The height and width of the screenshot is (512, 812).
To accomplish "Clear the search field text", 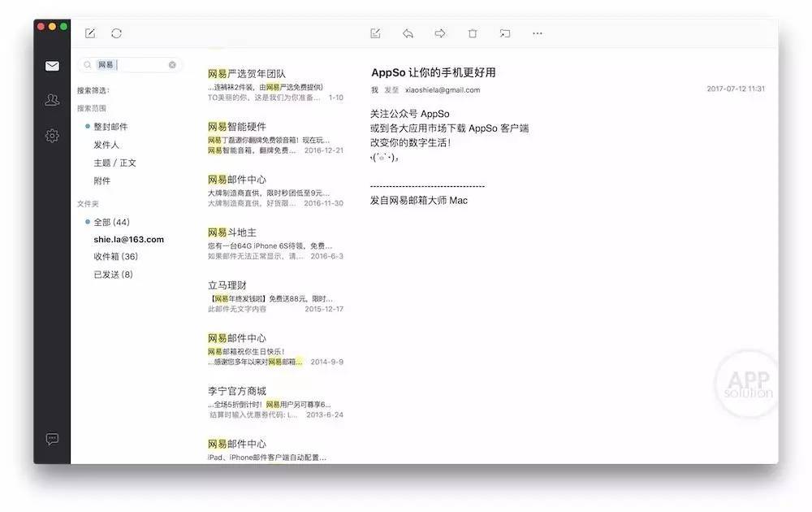I will [x=172, y=65].
